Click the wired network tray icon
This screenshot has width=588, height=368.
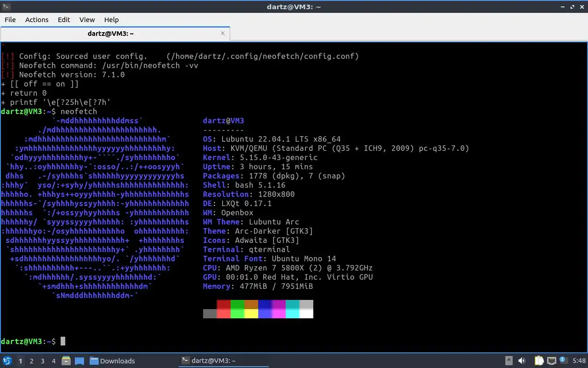pos(551,361)
